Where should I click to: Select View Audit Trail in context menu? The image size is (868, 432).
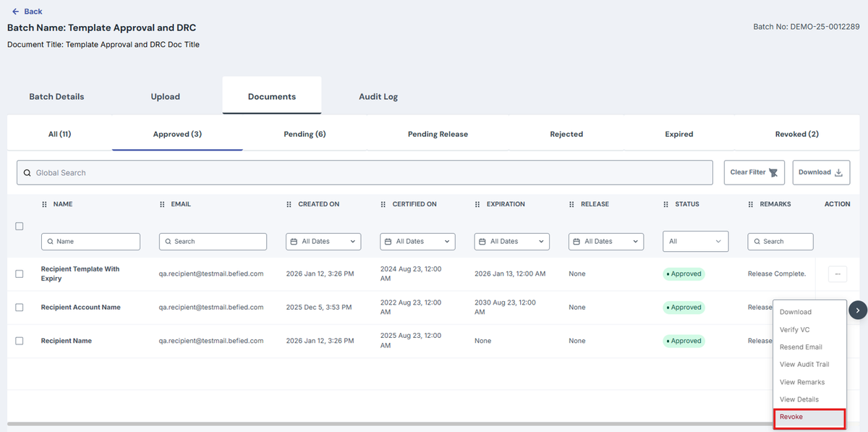804,365
